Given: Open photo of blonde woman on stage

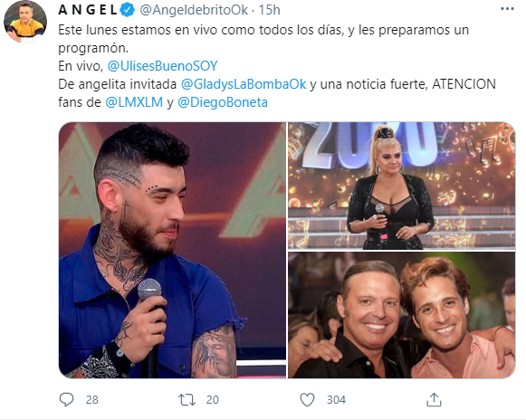Looking at the screenshot, I should click(x=402, y=186).
